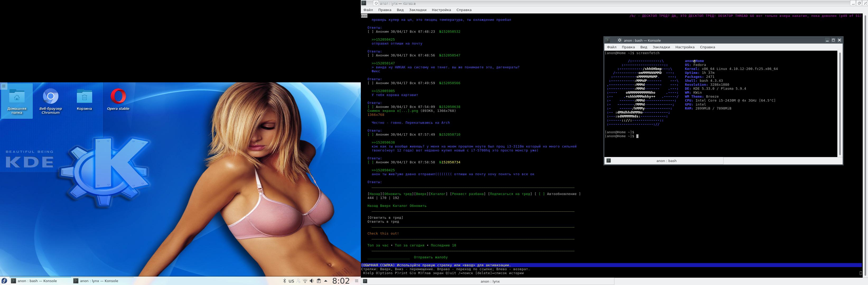Click [Обновить тред] link

[x=398, y=194]
